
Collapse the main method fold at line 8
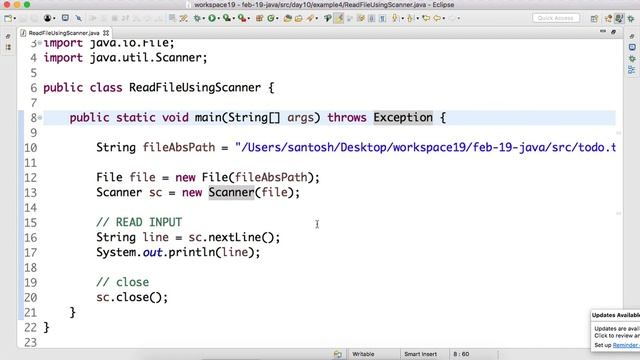[x=40, y=118]
